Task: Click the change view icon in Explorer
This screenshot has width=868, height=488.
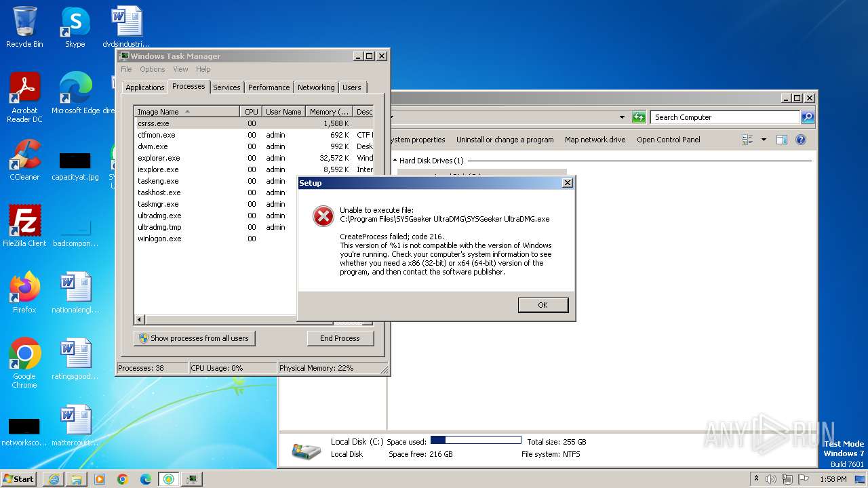Action: click(x=747, y=140)
